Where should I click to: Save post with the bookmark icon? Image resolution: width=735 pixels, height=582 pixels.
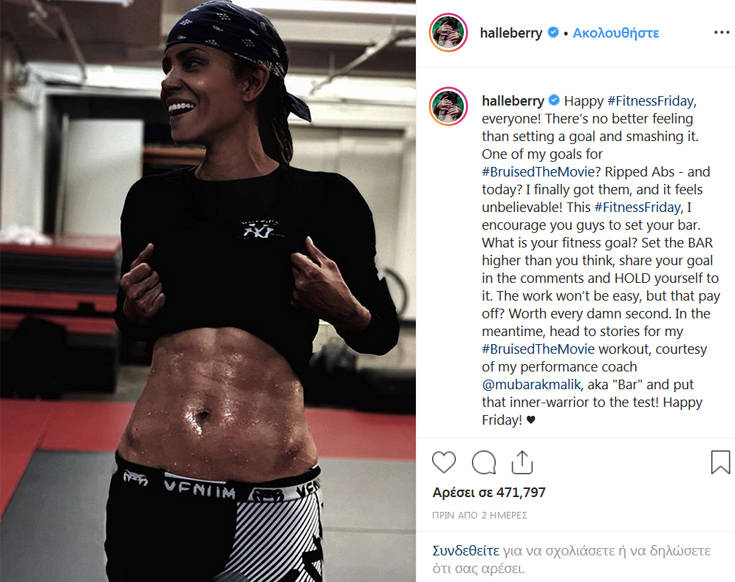tap(720, 462)
